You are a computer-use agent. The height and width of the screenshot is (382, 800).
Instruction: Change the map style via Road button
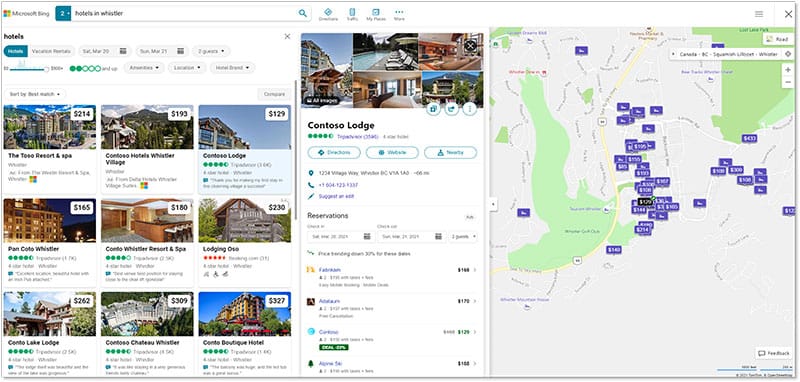point(777,39)
